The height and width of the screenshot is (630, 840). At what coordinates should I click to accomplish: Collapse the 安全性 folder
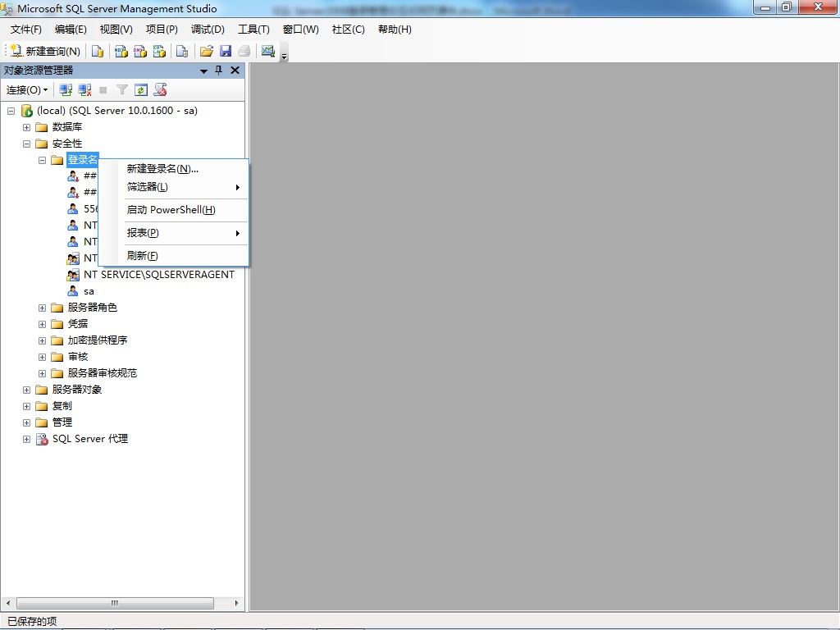tap(26, 144)
